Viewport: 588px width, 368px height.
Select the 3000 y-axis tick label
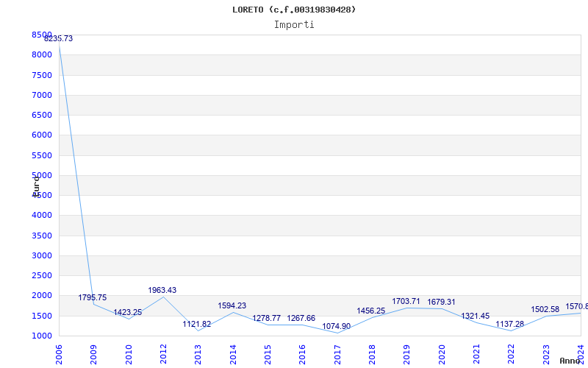pyautogui.click(x=42, y=255)
